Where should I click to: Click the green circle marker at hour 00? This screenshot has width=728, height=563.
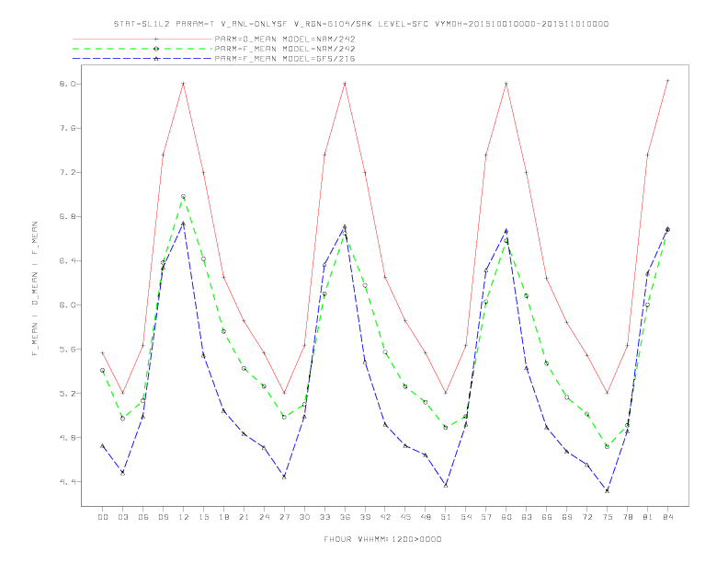tap(103, 370)
